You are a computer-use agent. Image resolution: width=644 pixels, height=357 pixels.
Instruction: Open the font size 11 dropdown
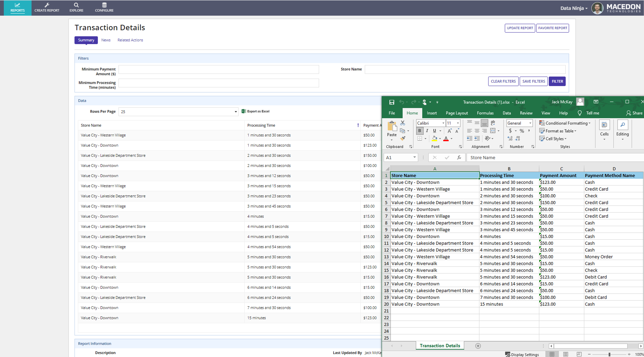(x=458, y=123)
